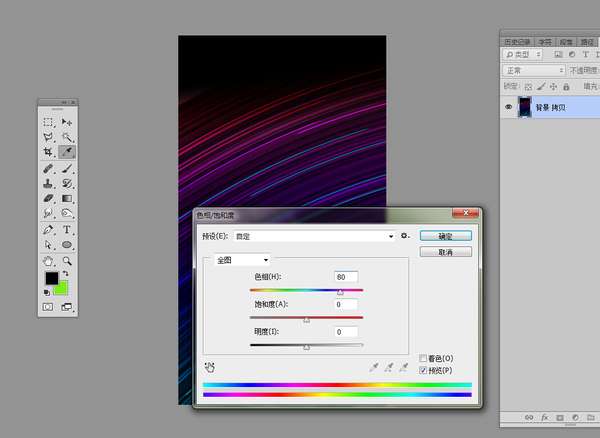
Task: Hide the 背景 拷贝 layer eye
Action: pyautogui.click(x=509, y=107)
